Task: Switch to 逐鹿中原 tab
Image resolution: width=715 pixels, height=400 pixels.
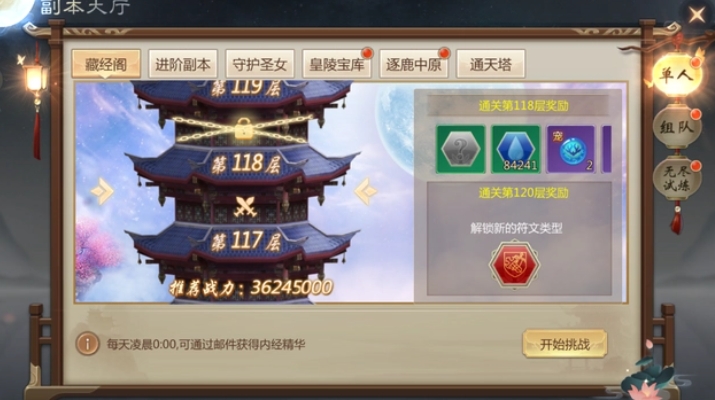Action: [x=414, y=64]
